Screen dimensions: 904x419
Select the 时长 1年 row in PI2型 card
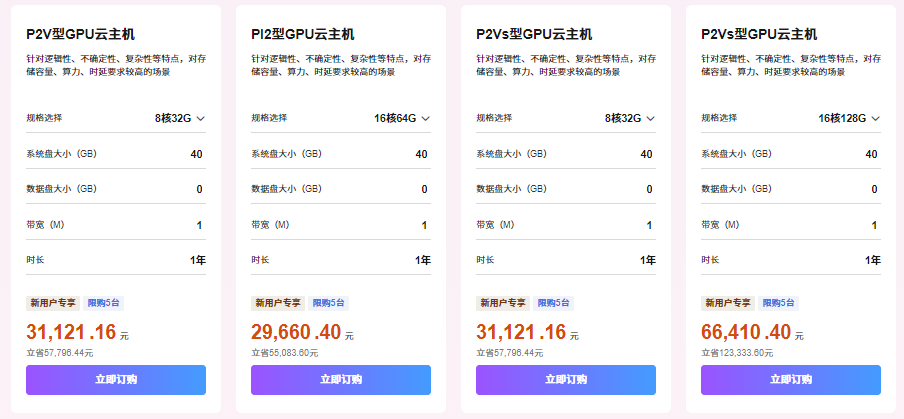[x=341, y=261]
